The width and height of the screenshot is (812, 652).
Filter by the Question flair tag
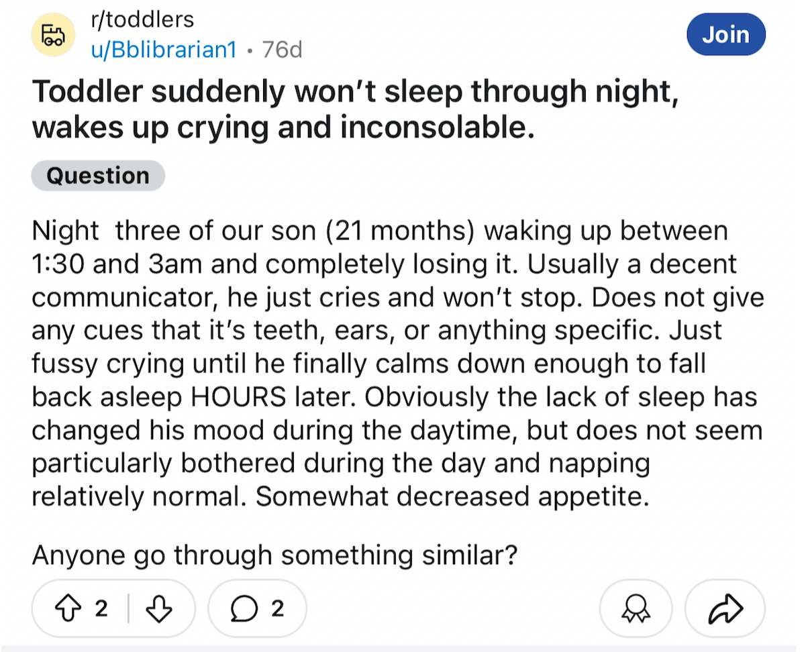coord(98,176)
